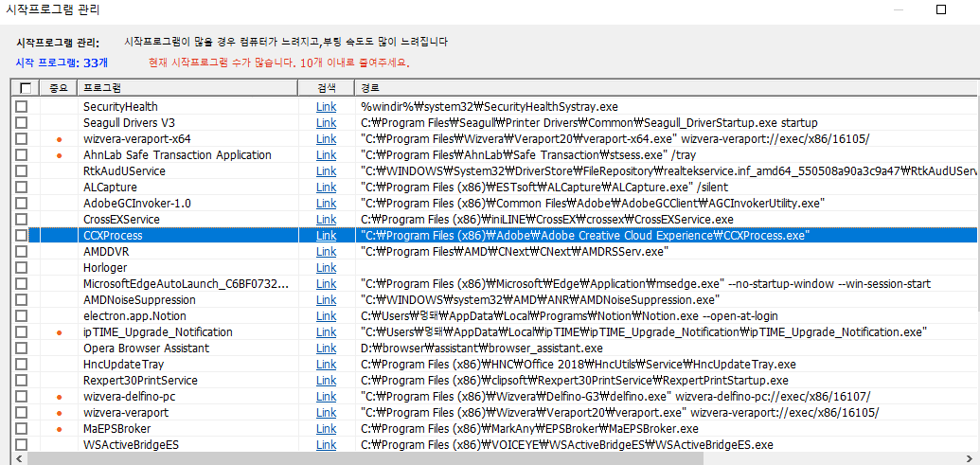Tick the highlighted CCXProcess checkbox
The image size is (980, 465).
point(22,236)
